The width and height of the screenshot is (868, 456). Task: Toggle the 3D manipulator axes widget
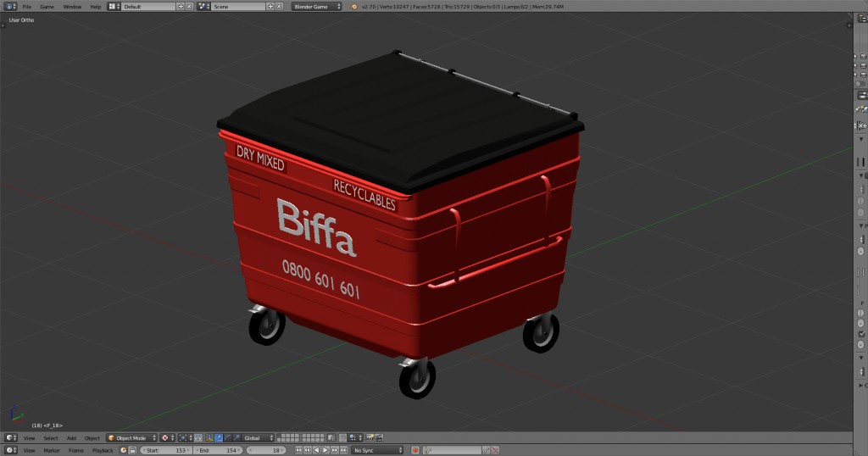tap(208, 438)
